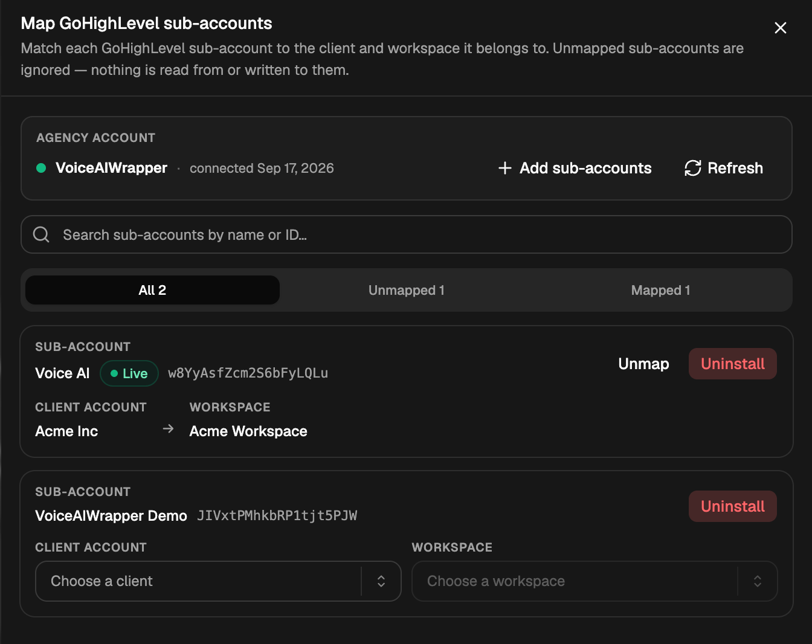Select the Mapped 1 tab
Viewport: 812px width, 644px height.
pos(660,290)
